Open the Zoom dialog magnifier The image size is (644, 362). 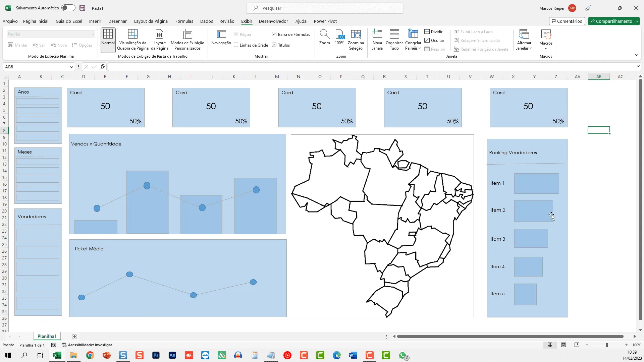(x=324, y=38)
